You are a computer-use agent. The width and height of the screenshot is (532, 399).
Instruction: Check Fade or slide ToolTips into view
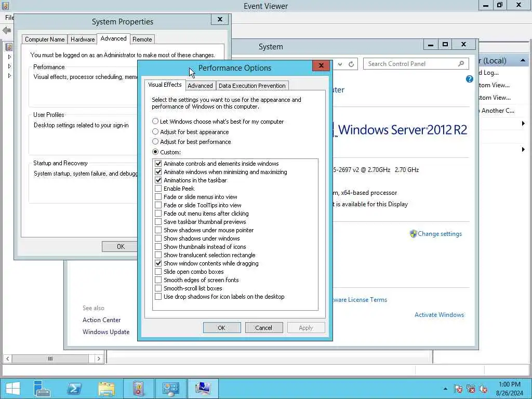click(x=158, y=205)
